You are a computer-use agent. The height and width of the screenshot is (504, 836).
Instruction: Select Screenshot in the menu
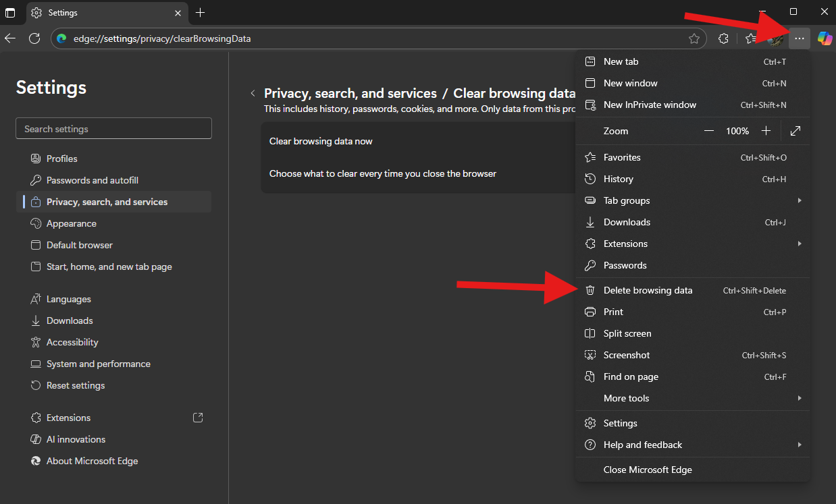click(693, 355)
